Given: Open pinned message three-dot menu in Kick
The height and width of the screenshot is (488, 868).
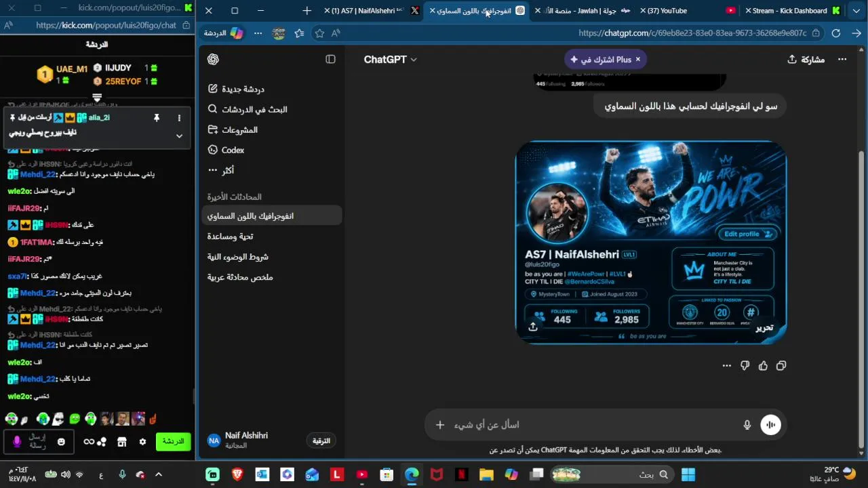Looking at the screenshot, I should 179,118.
